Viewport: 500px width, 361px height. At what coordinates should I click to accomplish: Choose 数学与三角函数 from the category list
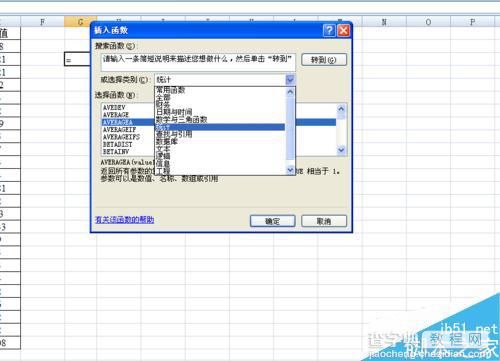point(220,119)
